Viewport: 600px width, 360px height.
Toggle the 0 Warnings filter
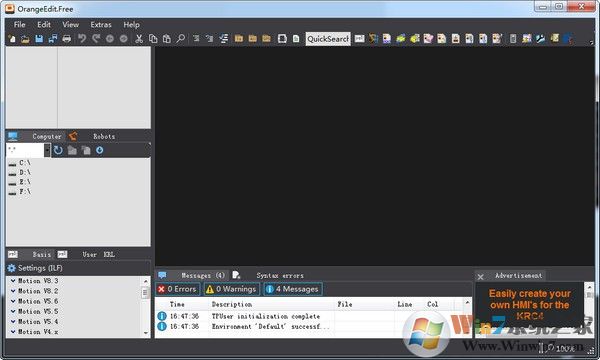coord(231,289)
